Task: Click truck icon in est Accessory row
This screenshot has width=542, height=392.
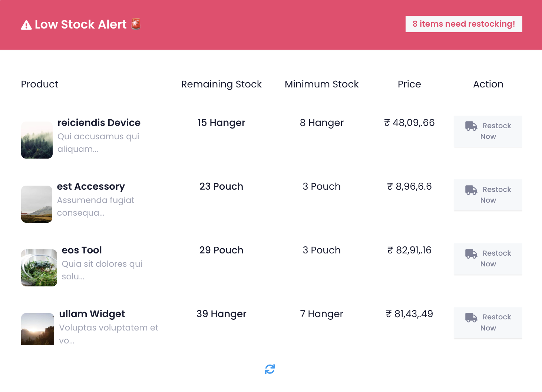Action: 471,190
